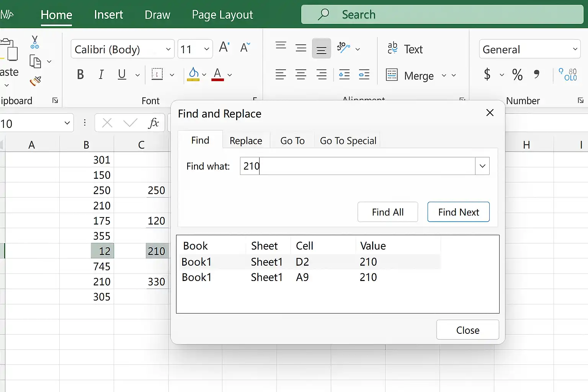The image size is (588, 392).
Task: Open the Borders icon in Font group
Action: (157, 74)
